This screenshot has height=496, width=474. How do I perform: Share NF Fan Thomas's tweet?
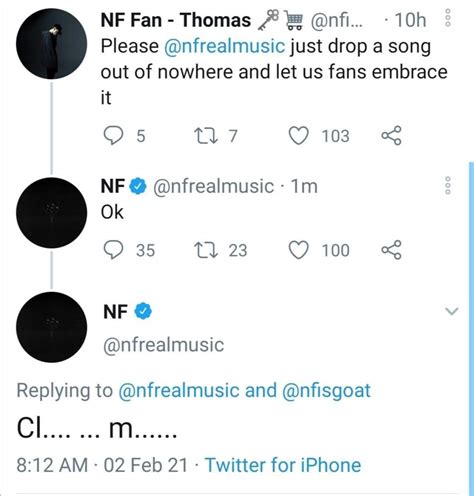(391, 136)
